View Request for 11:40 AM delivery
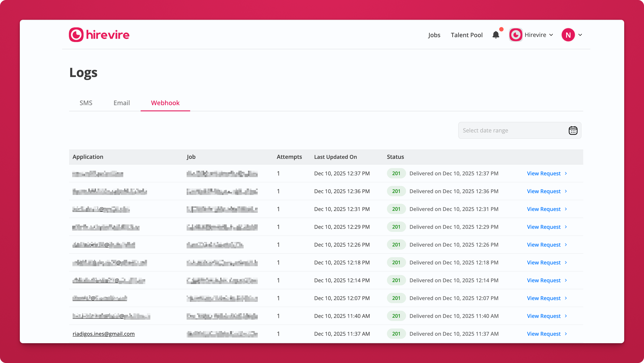The image size is (644, 363). click(543, 316)
